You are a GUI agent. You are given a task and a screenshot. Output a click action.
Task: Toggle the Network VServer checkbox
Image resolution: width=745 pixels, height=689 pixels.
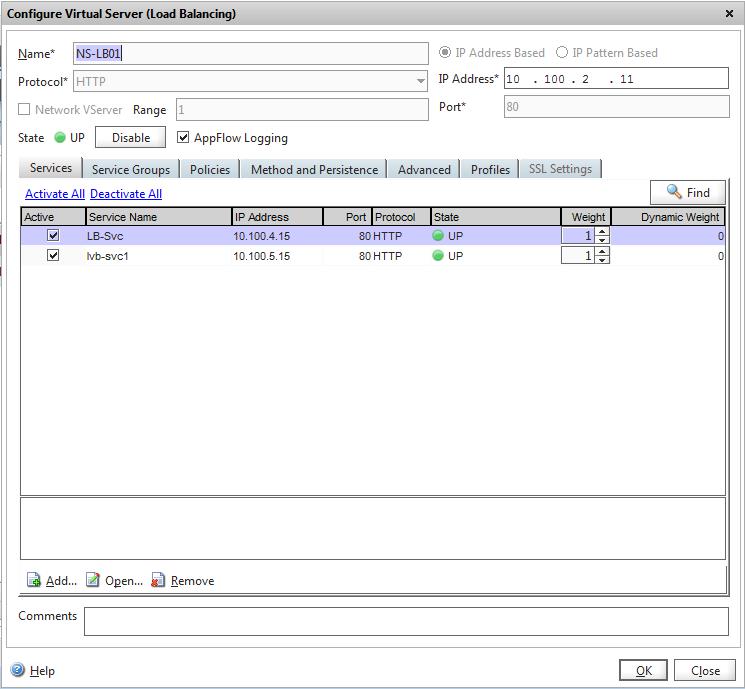click(24, 109)
